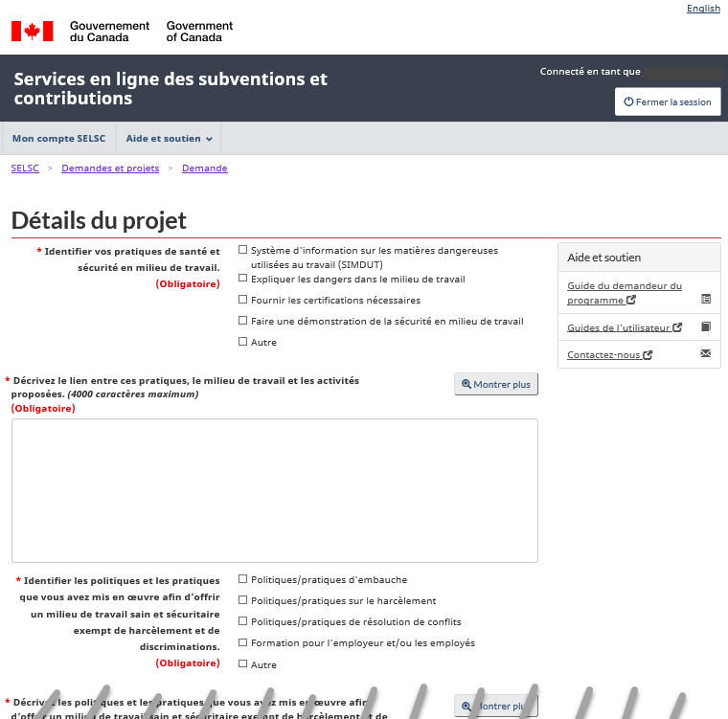728x719 pixels.
Task: Enable 'Fournir les certifications nécessaires' checkbox
Action: [243, 300]
